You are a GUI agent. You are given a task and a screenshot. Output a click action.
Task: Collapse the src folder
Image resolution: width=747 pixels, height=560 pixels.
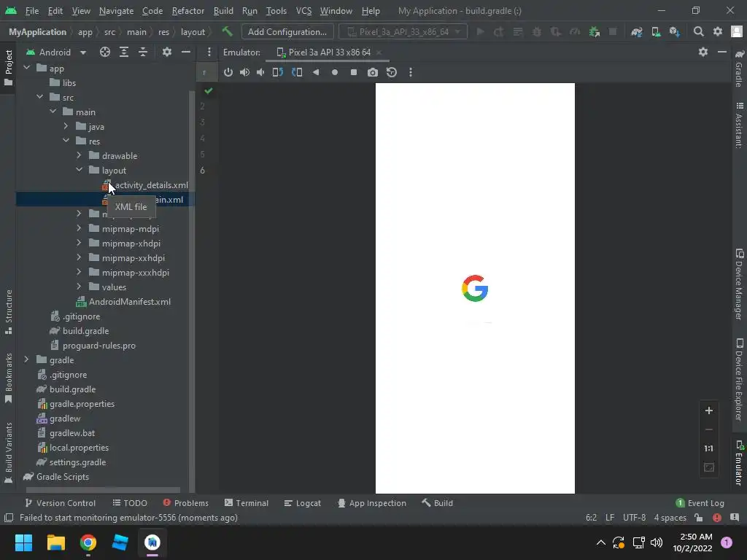[40, 97]
